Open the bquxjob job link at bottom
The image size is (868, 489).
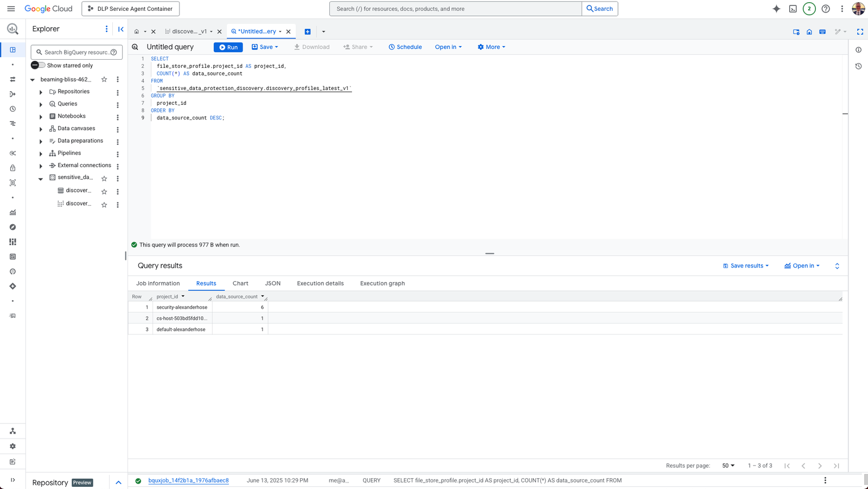coord(188,480)
